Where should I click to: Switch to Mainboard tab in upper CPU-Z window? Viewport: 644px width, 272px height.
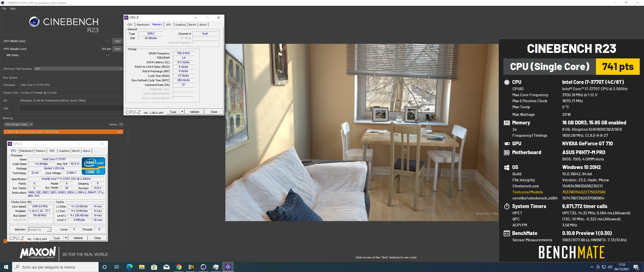coord(143,25)
